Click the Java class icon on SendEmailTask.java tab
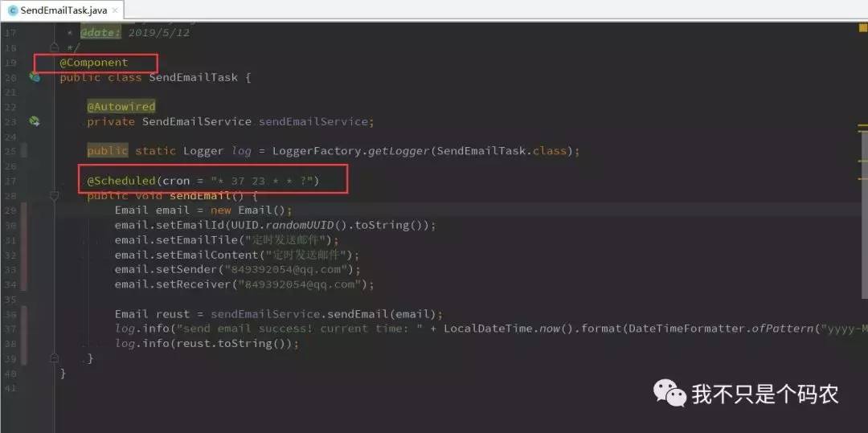The height and width of the screenshot is (433, 868). click(12, 10)
